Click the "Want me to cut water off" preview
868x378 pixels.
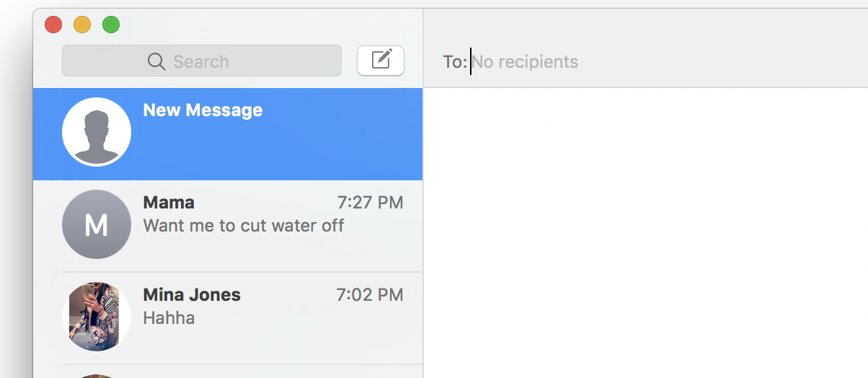(x=244, y=226)
